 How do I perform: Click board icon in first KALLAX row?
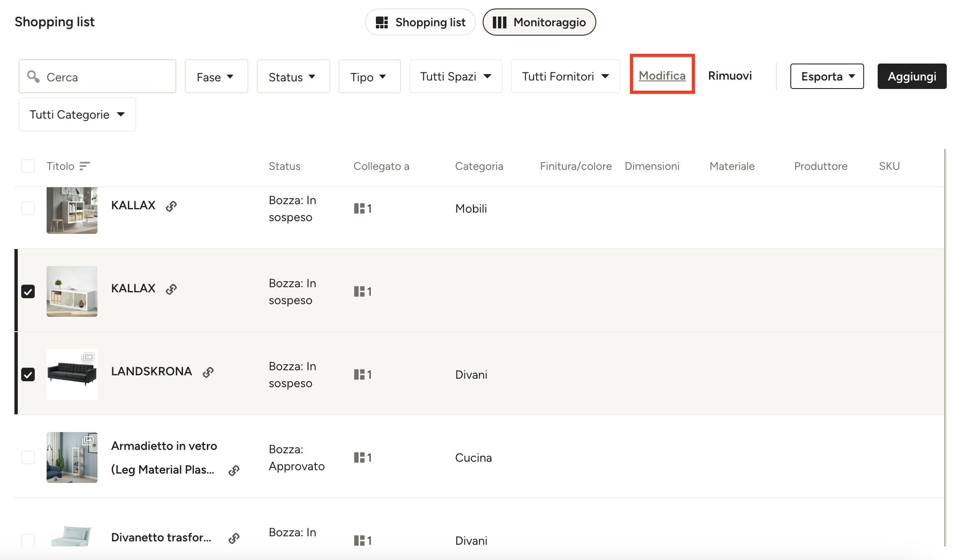[359, 208]
